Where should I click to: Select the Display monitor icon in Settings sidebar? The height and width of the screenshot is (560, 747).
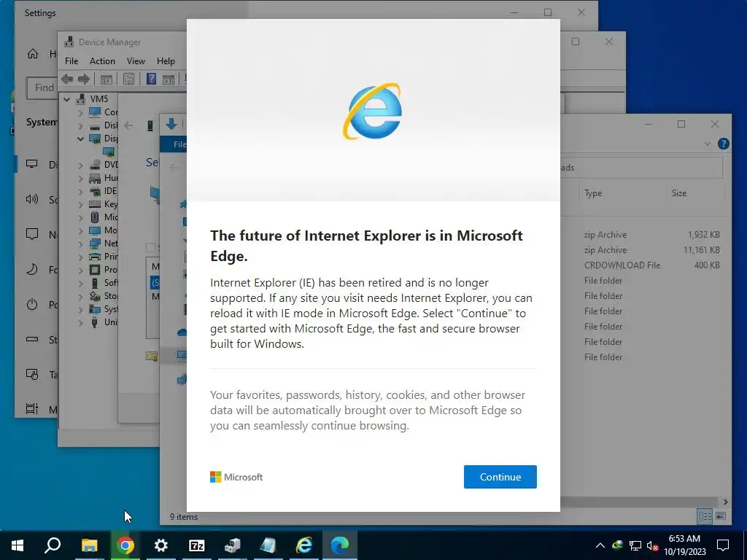[x=32, y=164]
